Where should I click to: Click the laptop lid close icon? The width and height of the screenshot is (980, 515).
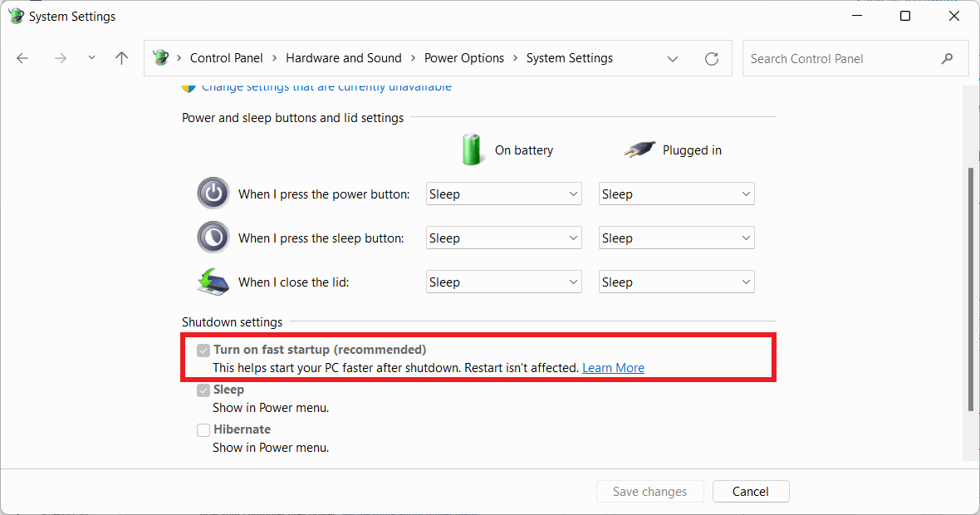(213, 282)
